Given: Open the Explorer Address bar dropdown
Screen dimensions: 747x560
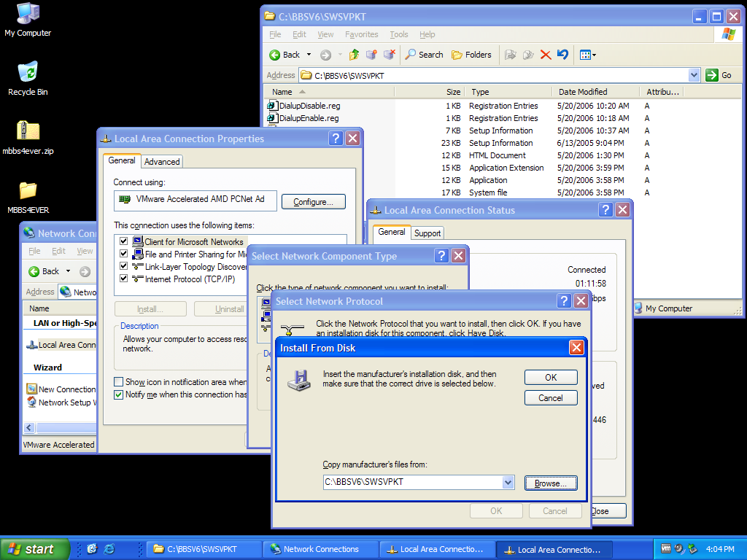Looking at the screenshot, I should 694,75.
